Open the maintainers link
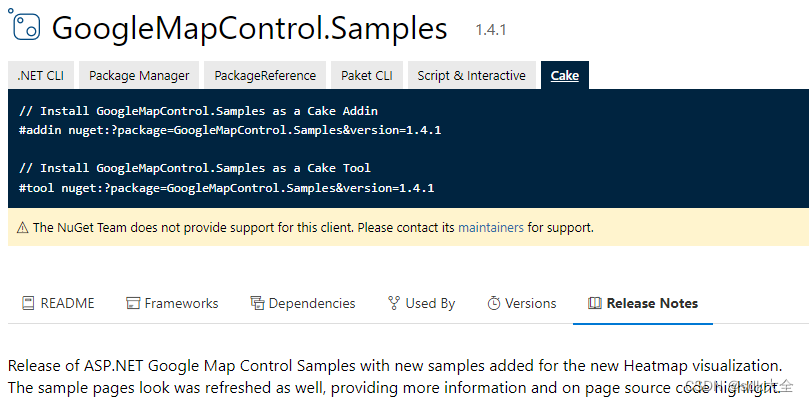Image resolution: width=809 pixels, height=402 pixels. click(490, 228)
